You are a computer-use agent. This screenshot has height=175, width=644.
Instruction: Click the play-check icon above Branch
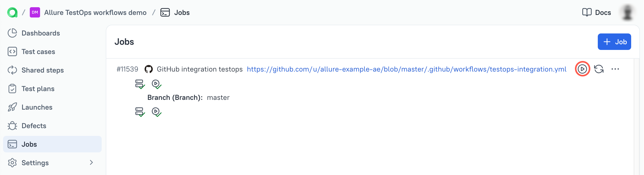(156, 84)
